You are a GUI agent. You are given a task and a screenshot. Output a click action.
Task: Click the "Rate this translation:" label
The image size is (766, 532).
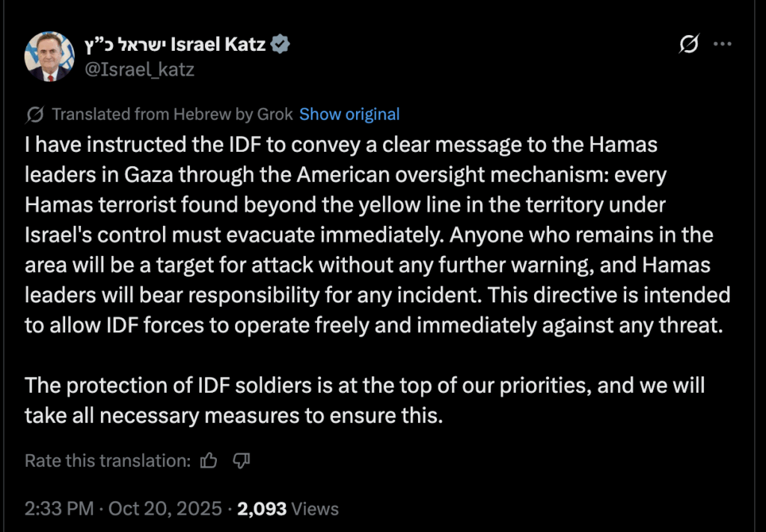tap(108, 460)
